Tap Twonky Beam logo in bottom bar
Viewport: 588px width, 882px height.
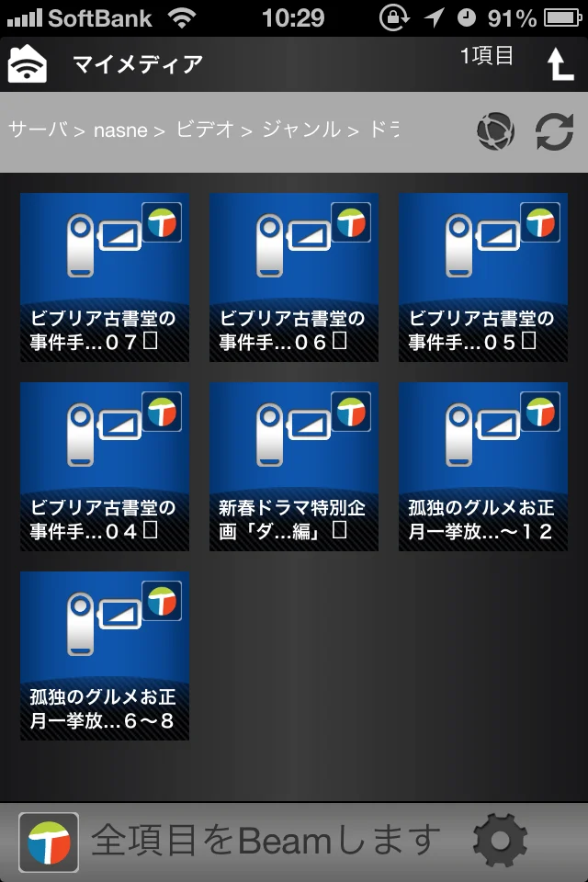coord(49,842)
